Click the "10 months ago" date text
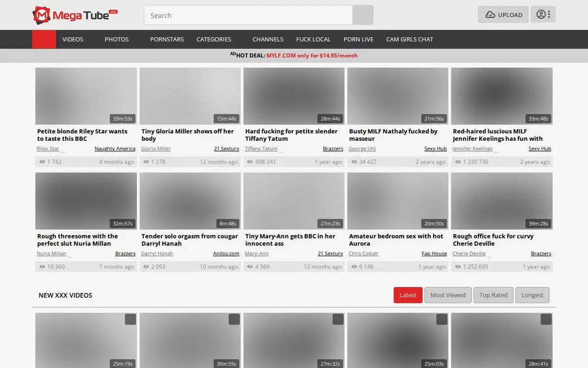 (219, 267)
